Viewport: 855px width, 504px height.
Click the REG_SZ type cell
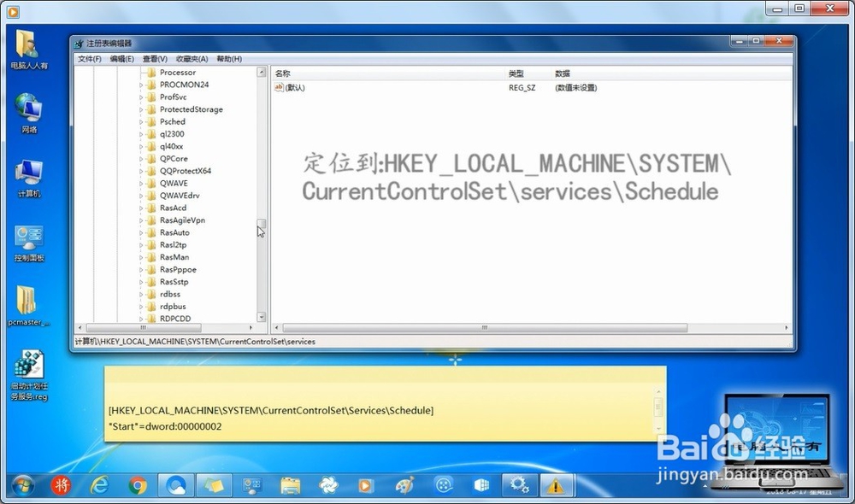pos(522,88)
